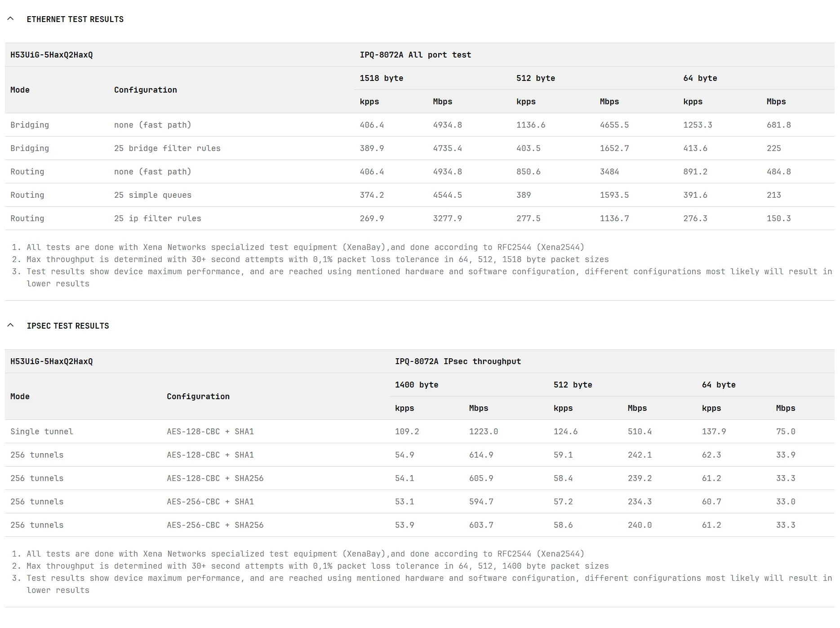
Task: Click the 605.9 Mbps value
Action: click(481, 478)
